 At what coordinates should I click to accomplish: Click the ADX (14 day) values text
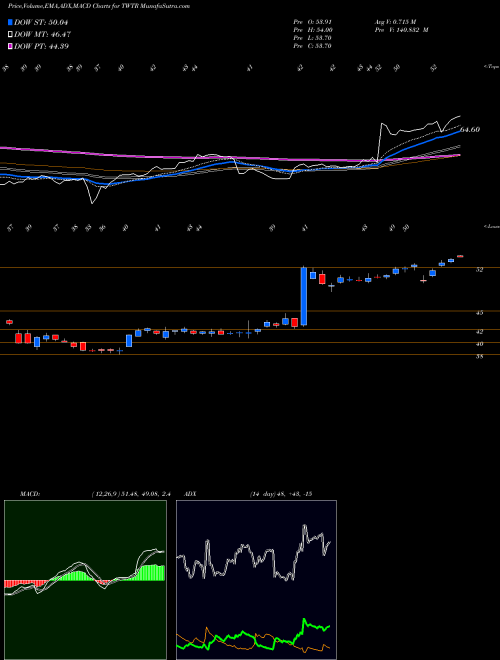coord(281,494)
